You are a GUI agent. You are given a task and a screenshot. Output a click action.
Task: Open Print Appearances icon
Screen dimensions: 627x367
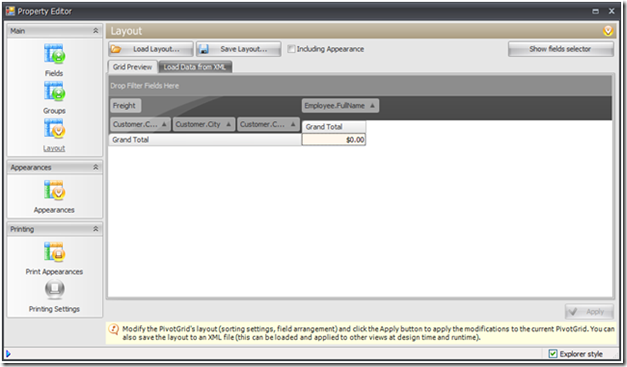click(x=54, y=252)
